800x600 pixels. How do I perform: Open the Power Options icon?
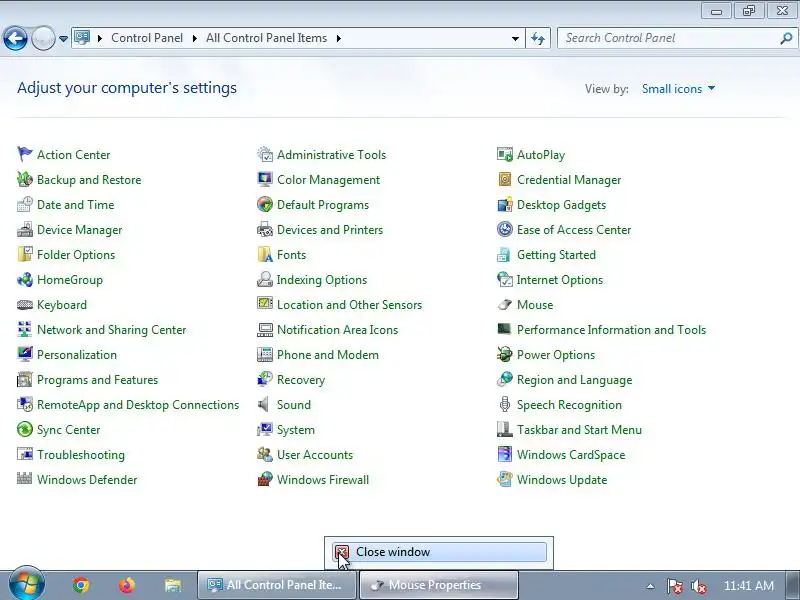coord(505,354)
